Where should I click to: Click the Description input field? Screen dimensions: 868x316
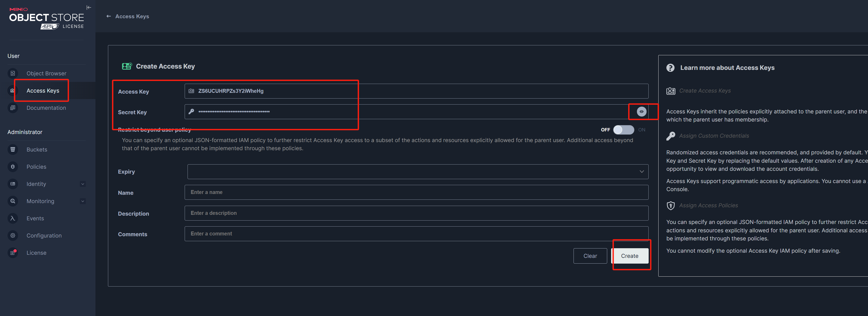click(x=416, y=213)
